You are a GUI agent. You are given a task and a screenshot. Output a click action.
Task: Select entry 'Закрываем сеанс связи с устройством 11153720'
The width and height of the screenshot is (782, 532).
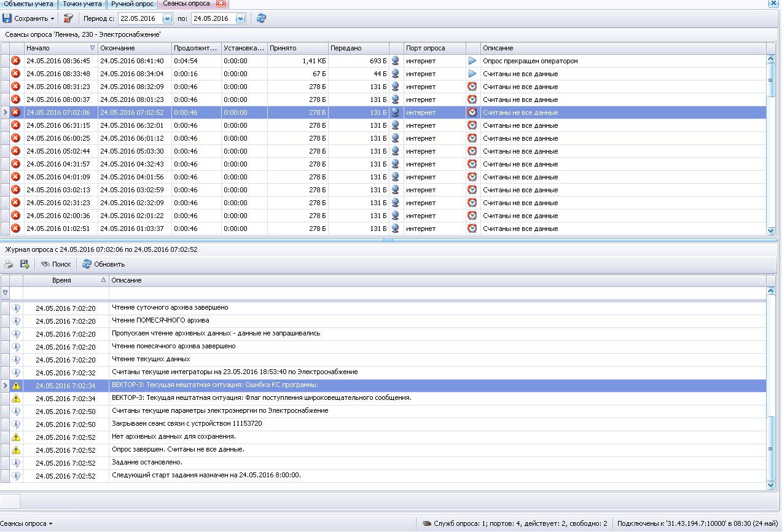click(384, 424)
